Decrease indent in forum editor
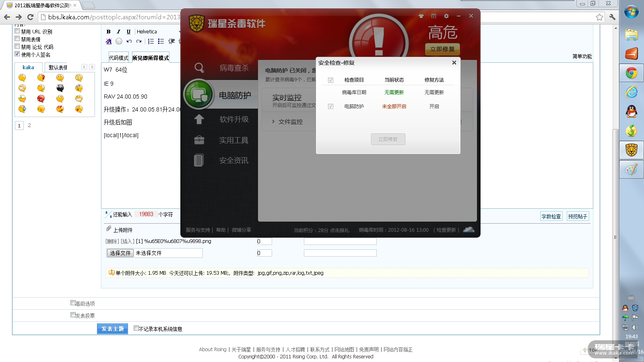 (x=171, y=41)
